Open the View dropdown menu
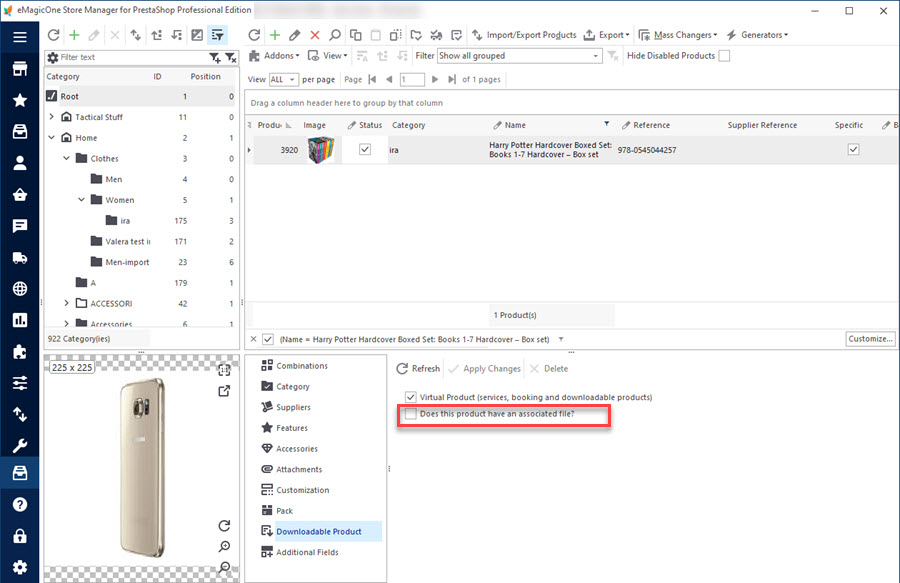900x583 pixels. pyautogui.click(x=328, y=56)
